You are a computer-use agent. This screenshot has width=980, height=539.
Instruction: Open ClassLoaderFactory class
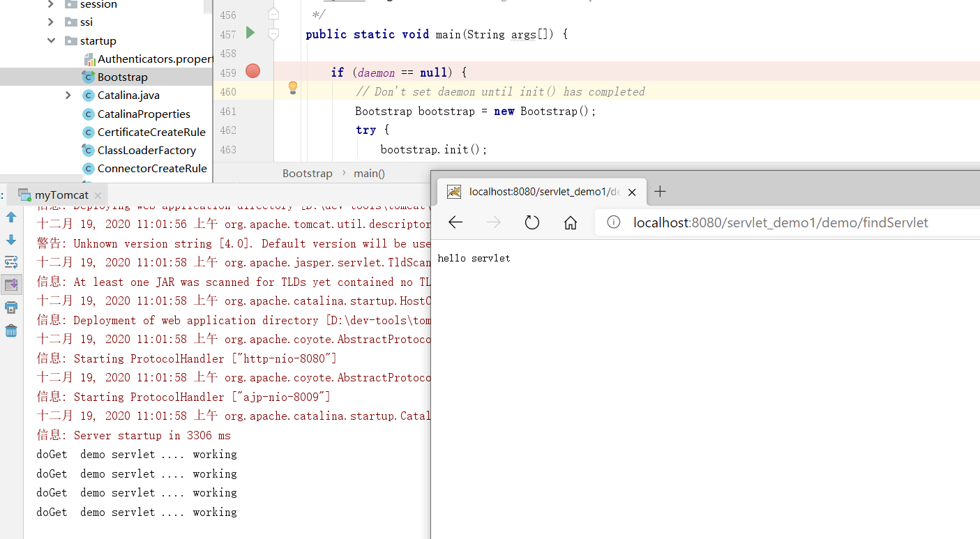[x=146, y=150]
